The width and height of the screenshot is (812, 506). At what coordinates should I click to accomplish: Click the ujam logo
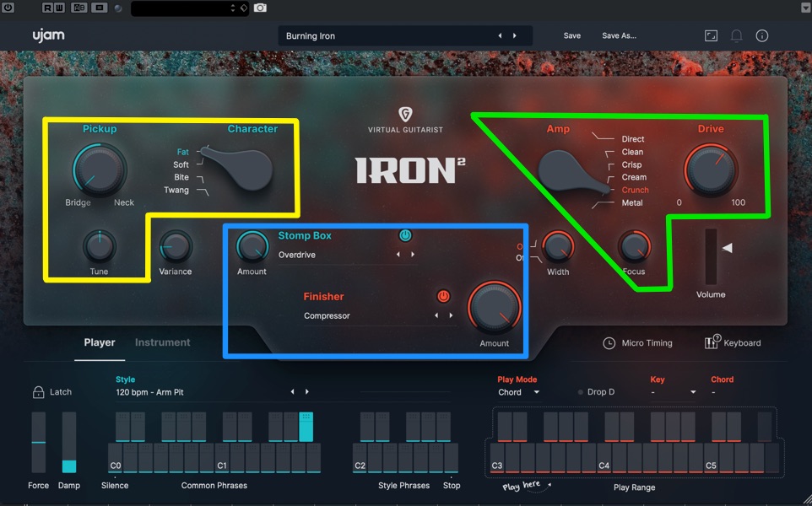click(49, 35)
